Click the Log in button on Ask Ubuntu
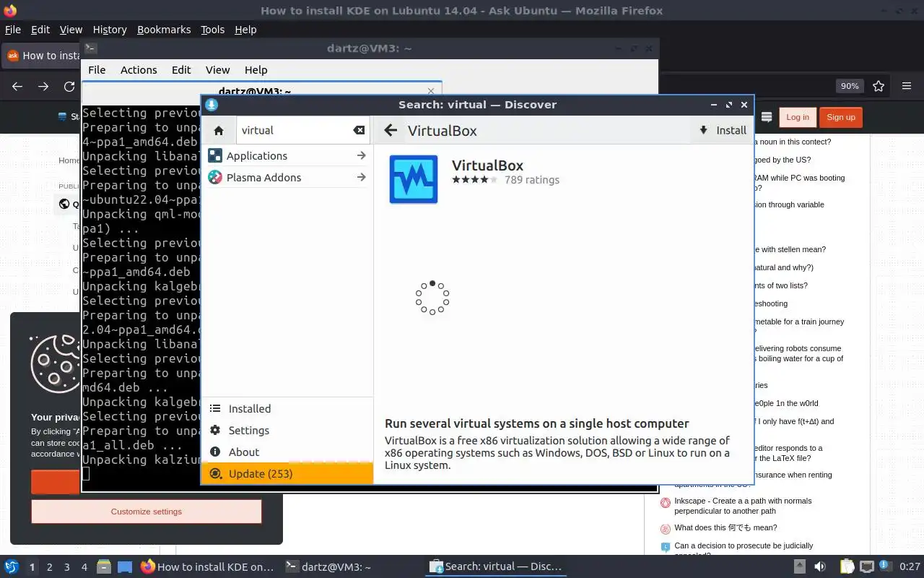 pyautogui.click(x=798, y=117)
